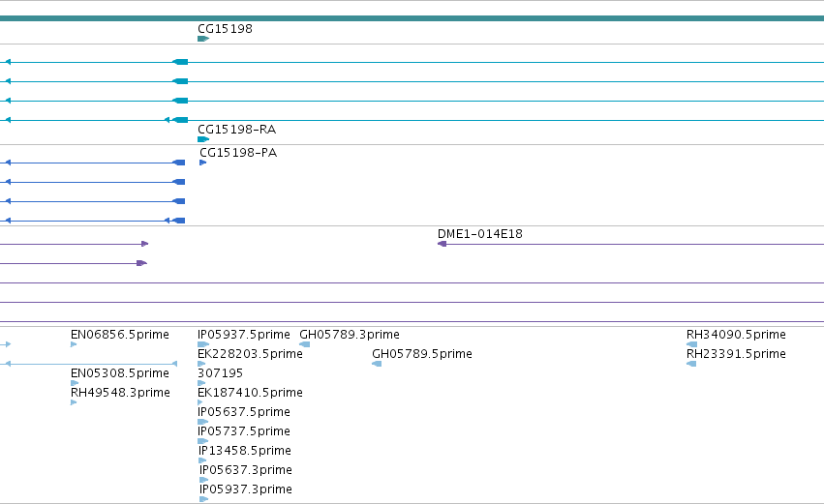Click the teal overview bar at top
Viewport: 824px width, 504px height.
(x=412, y=18)
